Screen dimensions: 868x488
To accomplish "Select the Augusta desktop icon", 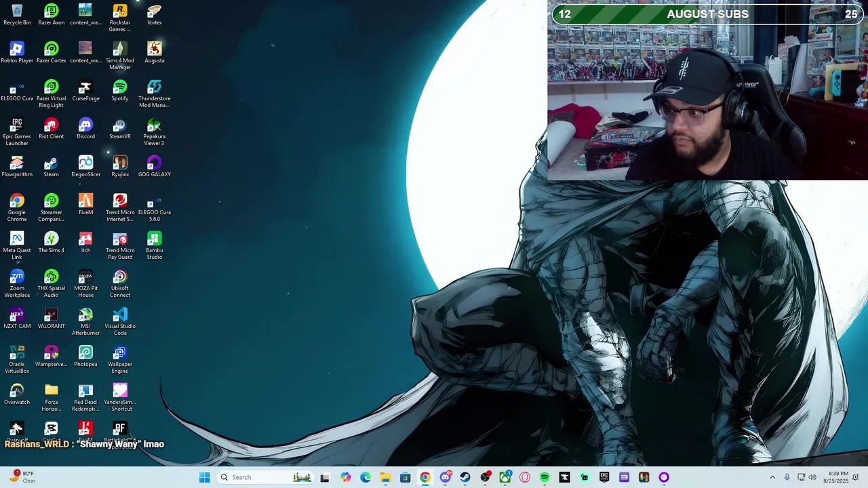I will [155, 53].
